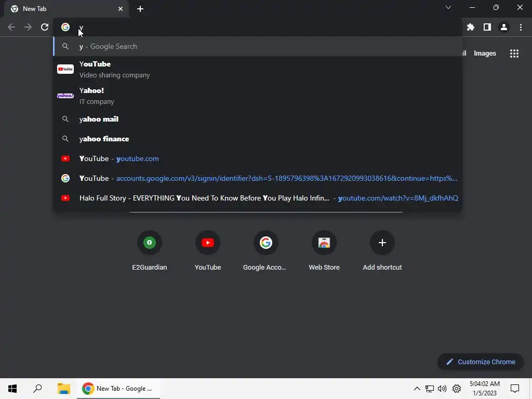
Task: Open Chrome three-dot menu
Action: [x=521, y=27]
